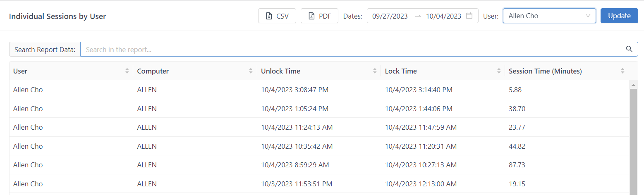The width and height of the screenshot is (644, 195).
Task: Sort by Computer column arrows
Action: (251, 71)
